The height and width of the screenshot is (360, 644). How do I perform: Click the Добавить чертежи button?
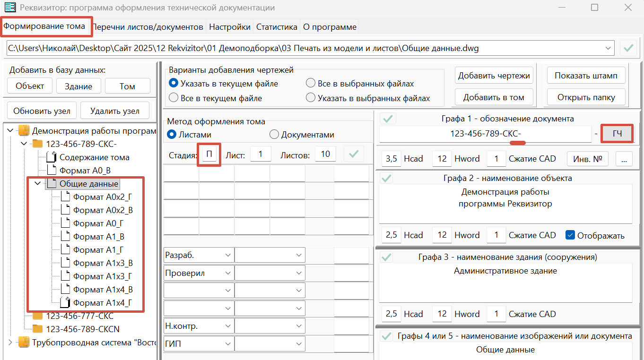[494, 76]
